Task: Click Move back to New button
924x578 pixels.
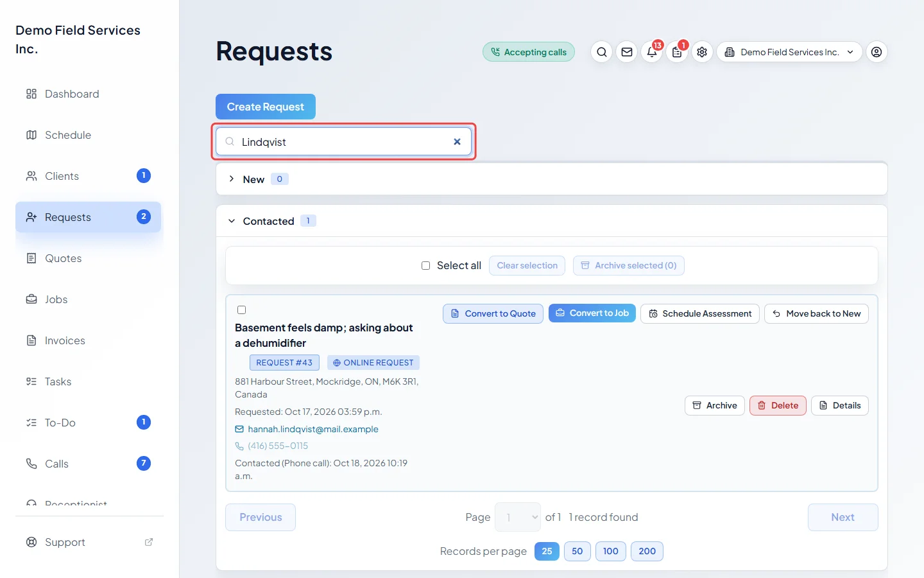Action: [x=816, y=313]
